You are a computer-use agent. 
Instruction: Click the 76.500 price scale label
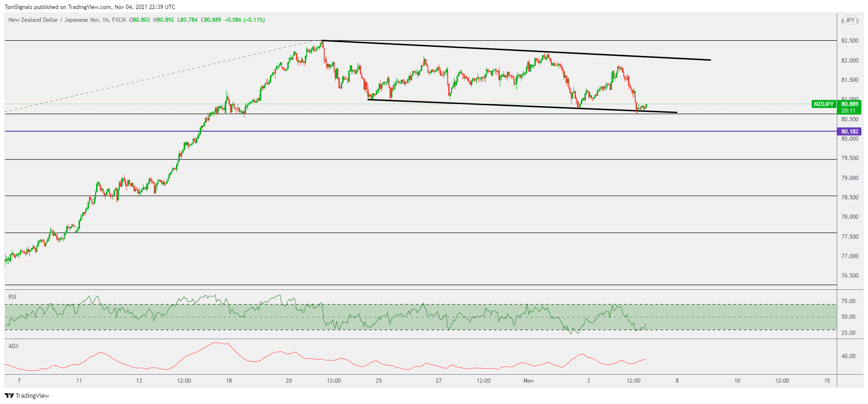point(850,276)
